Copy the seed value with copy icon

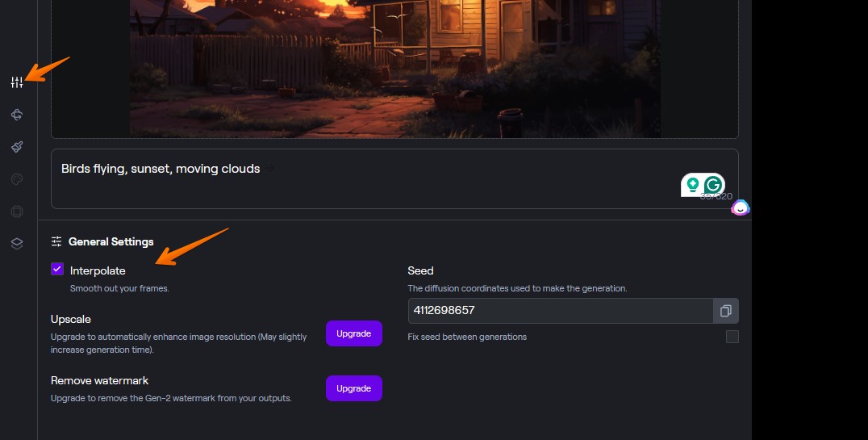click(725, 311)
